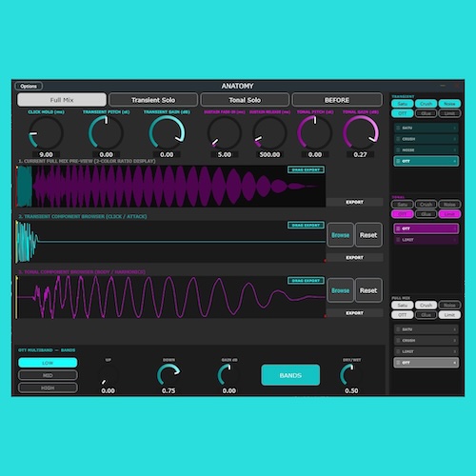Switch to the Transient Solo tab

153,100
